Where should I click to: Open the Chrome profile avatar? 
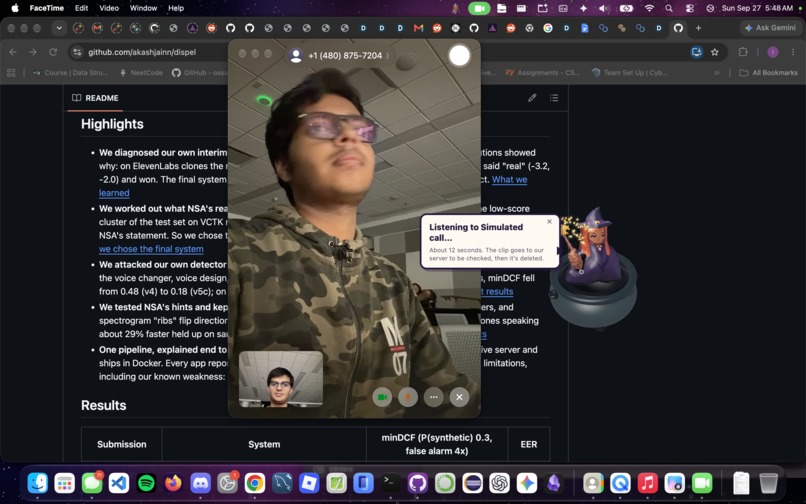pyautogui.click(x=773, y=52)
